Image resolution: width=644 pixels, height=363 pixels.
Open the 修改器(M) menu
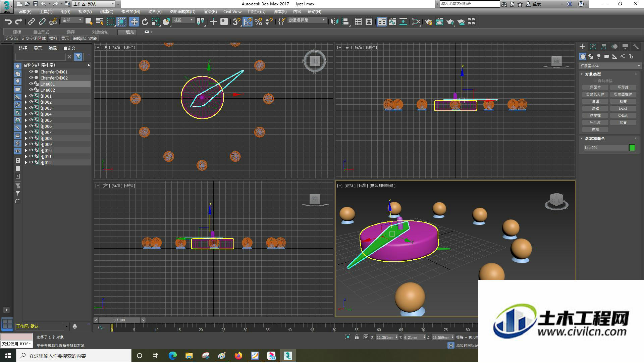[130, 12]
